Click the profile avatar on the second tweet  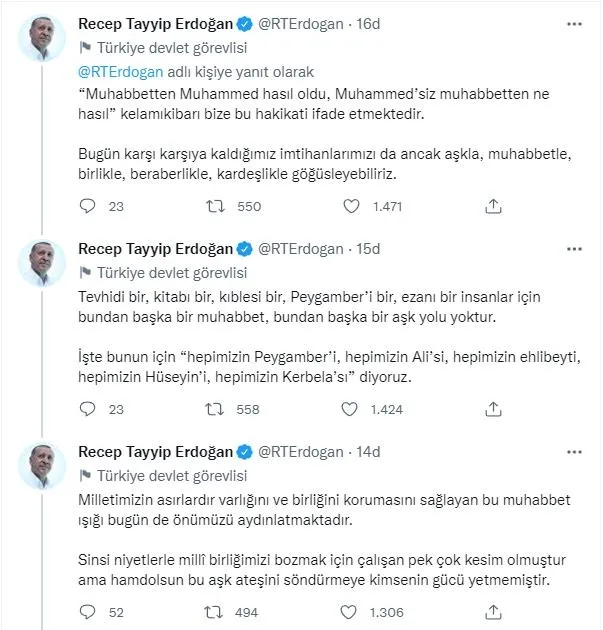pos(42,262)
